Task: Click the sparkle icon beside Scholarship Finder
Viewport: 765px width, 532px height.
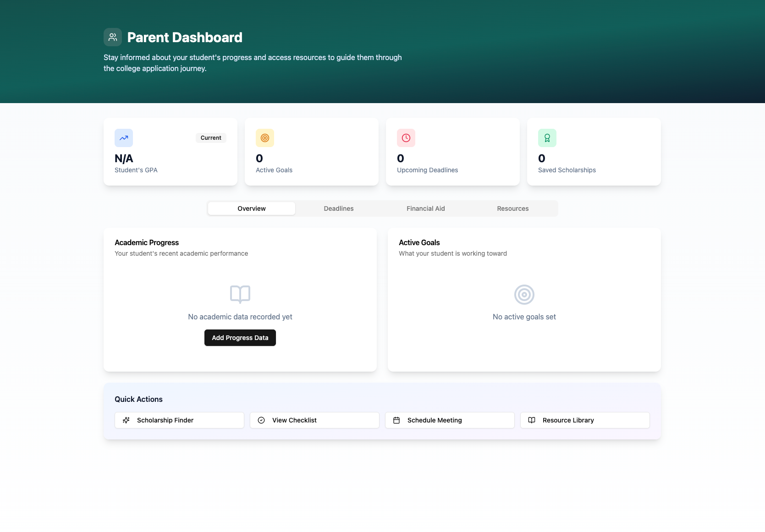Action: click(126, 420)
